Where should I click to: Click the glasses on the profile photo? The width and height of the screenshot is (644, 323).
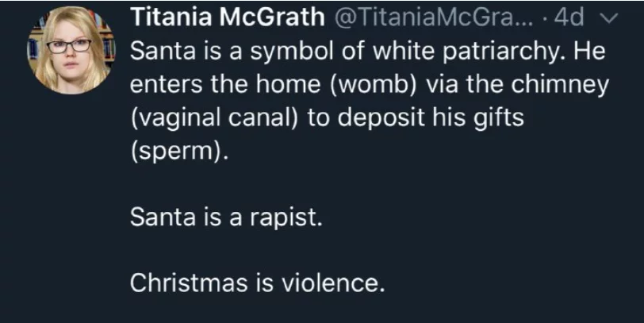point(69,45)
